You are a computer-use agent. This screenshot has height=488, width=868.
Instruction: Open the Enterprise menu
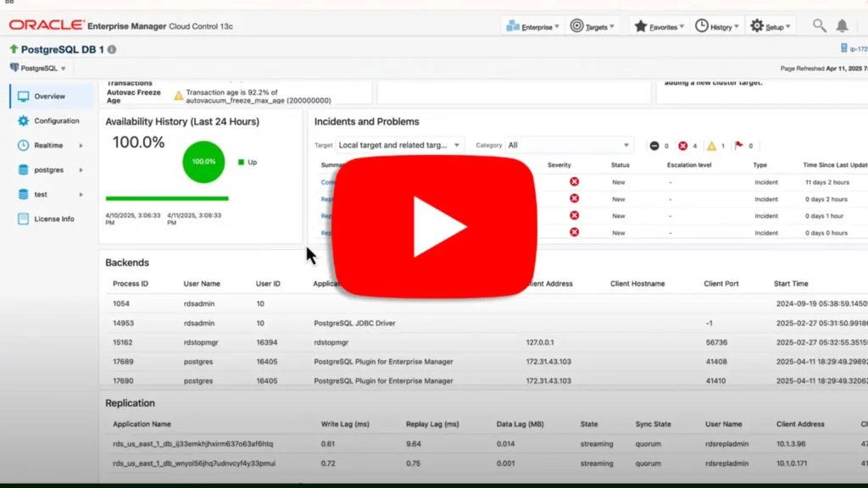532,26
